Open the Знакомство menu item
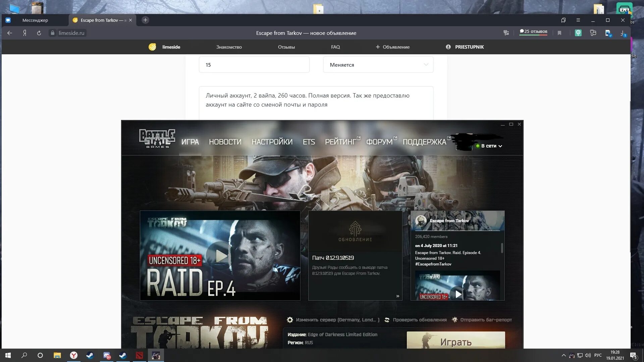Screen dimensions: 644x362 click(229, 47)
